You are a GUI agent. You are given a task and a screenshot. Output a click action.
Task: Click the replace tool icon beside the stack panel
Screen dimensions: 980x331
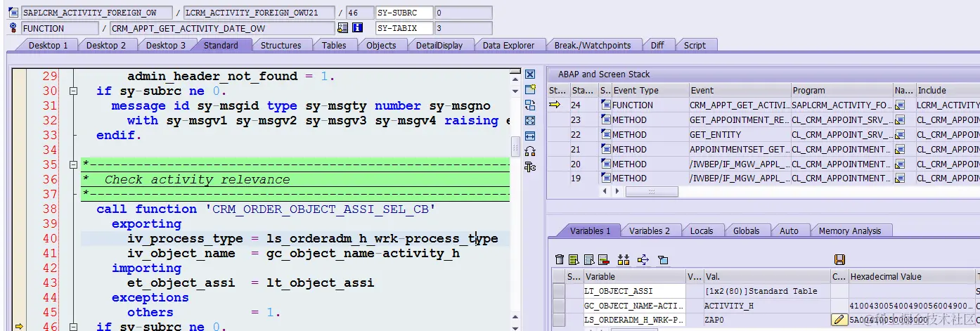[x=531, y=105]
